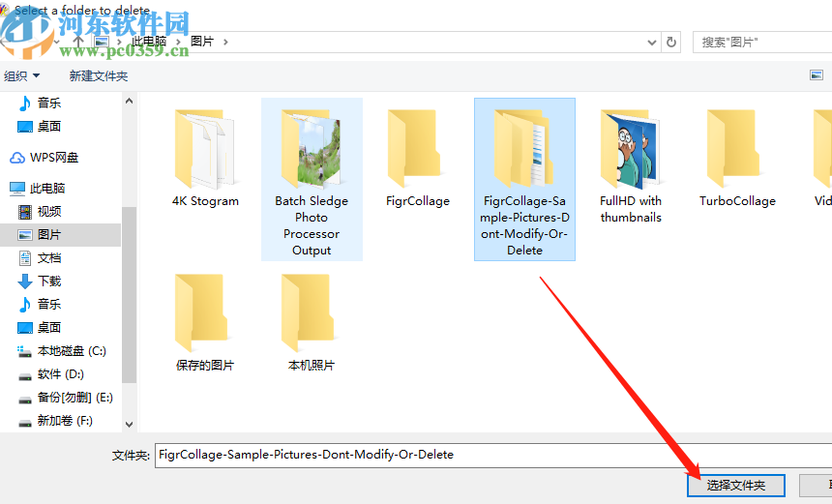The image size is (832, 504).
Task: Open 本地磁盘 (C:) drive
Action: (x=61, y=351)
